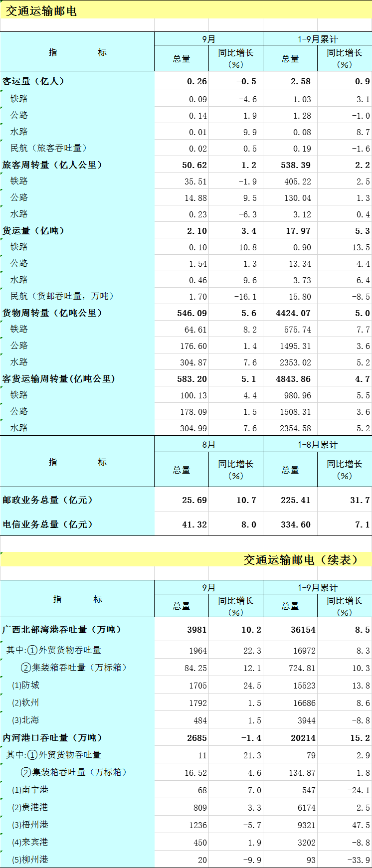Screen dimensions: 372x868
Task: Select the 民航（货邮吞吐量，万吨） row label
Action: 62,296
